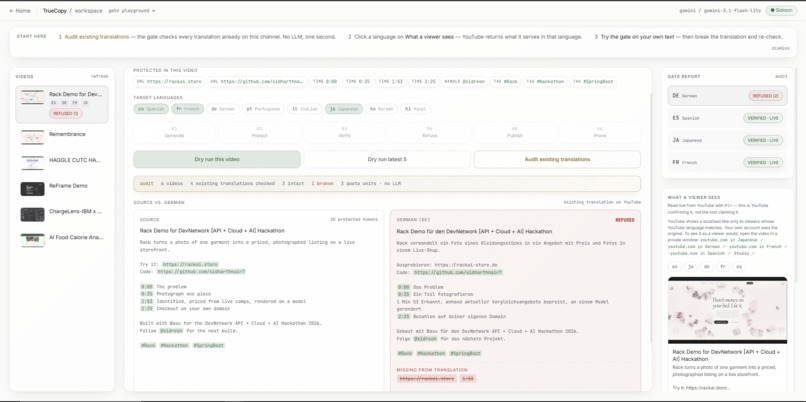The height and width of the screenshot is (402, 806).
Task: Select the en viewer language chip
Action: click(x=674, y=266)
